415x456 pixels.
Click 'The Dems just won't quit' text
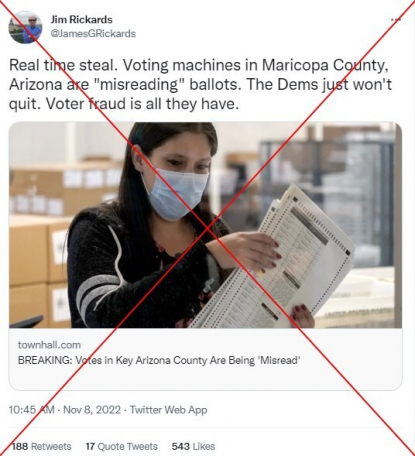coord(200,94)
